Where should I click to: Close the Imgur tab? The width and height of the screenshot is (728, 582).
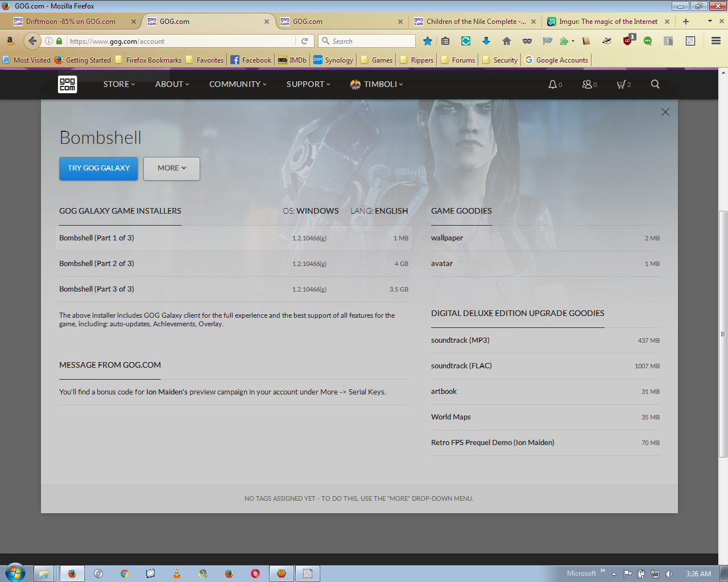(x=667, y=22)
